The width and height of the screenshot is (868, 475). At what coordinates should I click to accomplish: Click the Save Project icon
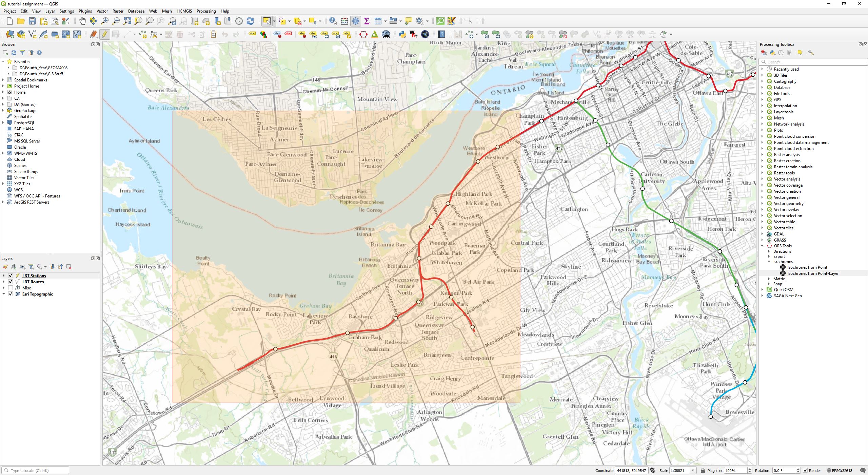(x=32, y=21)
